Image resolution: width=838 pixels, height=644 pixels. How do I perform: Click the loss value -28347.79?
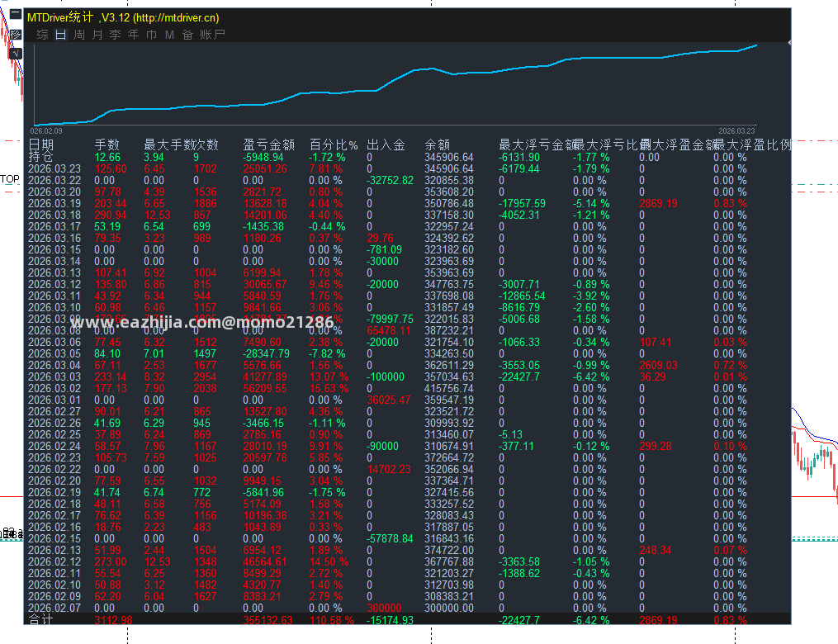coord(266,354)
